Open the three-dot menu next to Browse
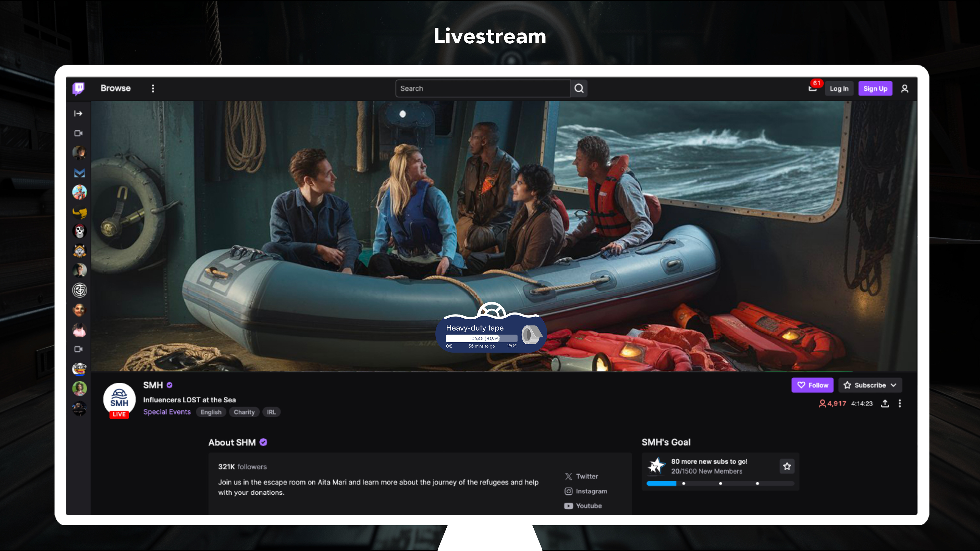980x551 pixels. tap(153, 89)
